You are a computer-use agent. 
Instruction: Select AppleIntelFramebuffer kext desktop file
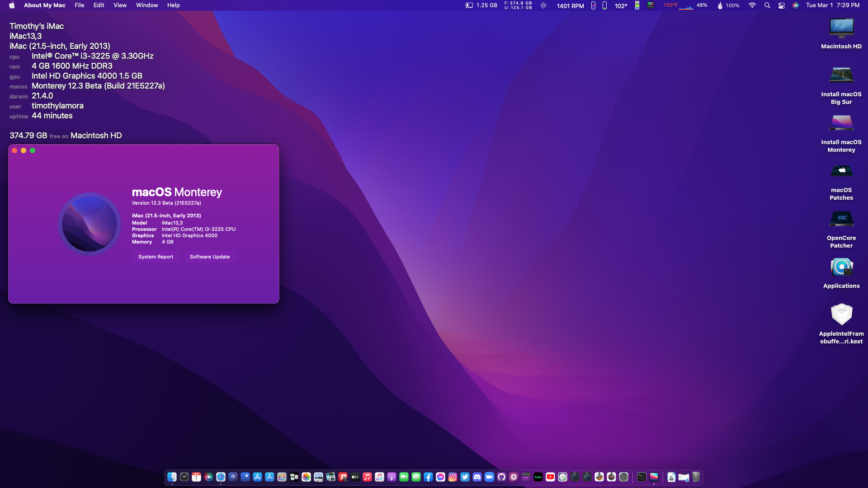pos(841,324)
